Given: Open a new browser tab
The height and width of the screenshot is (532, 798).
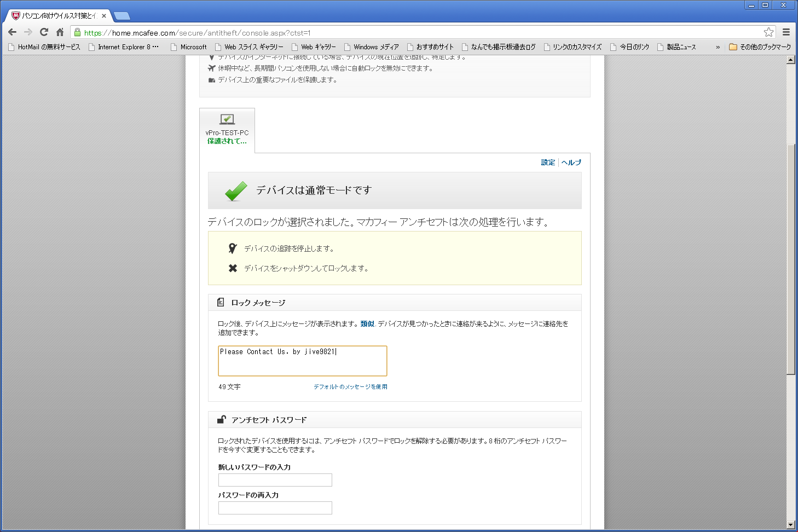Looking at the screenshot, I should 122,16.
